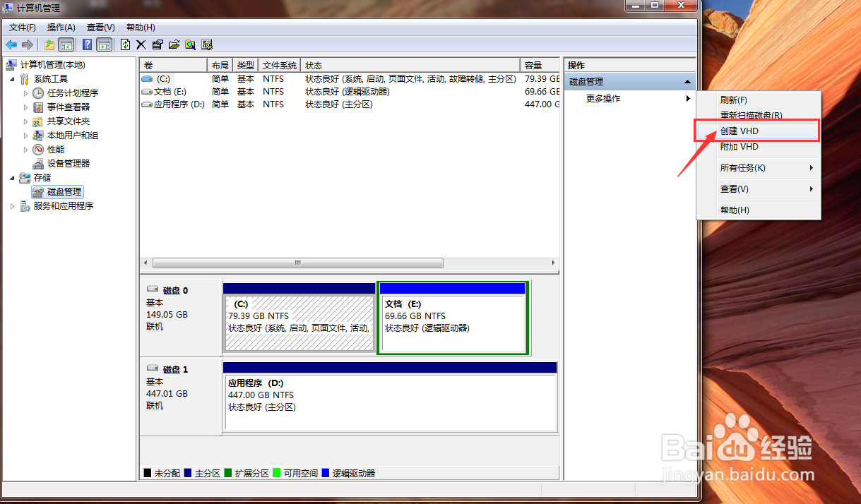Viewport: 861px width, 504px height.
Task: Select 共享文件夹 in the tree
Action: coord(68,121)
